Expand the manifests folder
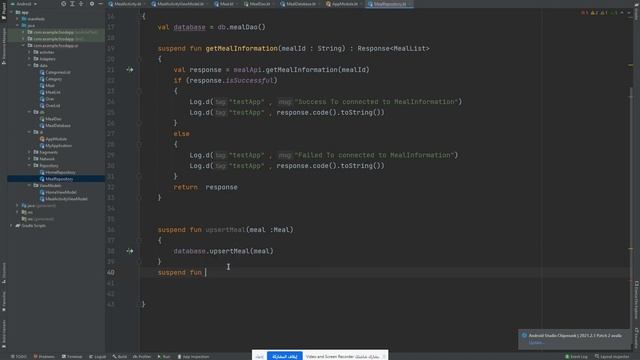This screenshot has height=360, width=640. [17, 19]
